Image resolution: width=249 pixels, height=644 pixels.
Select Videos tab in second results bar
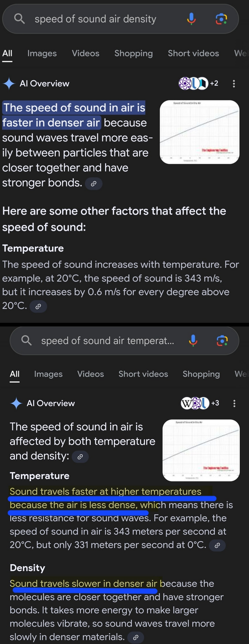(x=90, y=374)
